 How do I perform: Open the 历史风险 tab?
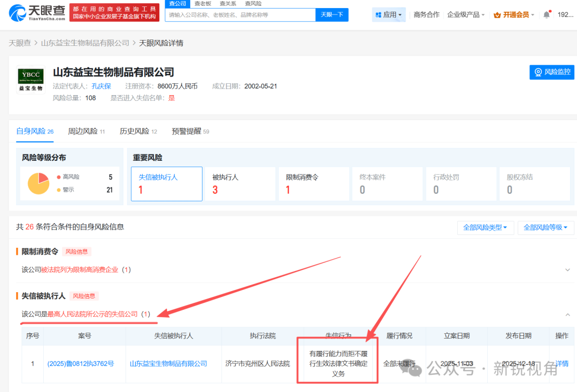[x=138, y=131]
